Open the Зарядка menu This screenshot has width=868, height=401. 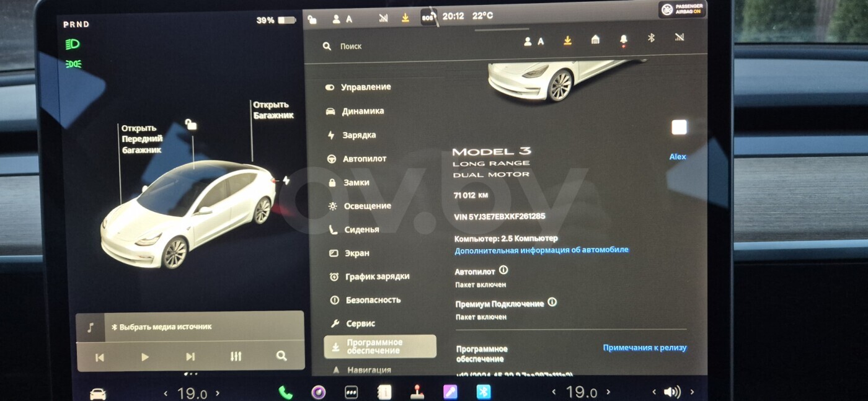[352, 135]
